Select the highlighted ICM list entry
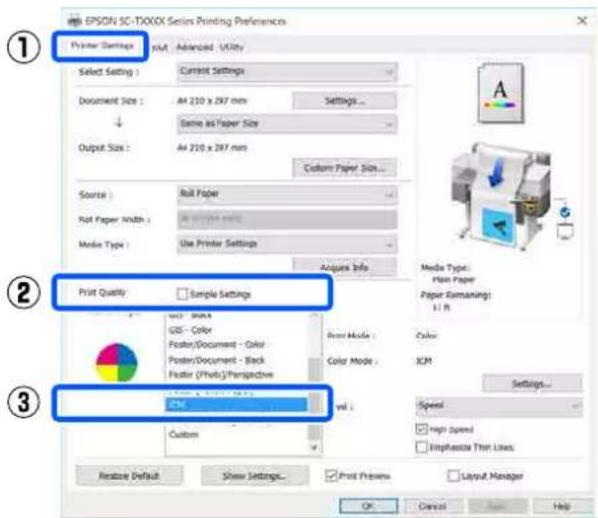598x518 pixels. point(236,404)
